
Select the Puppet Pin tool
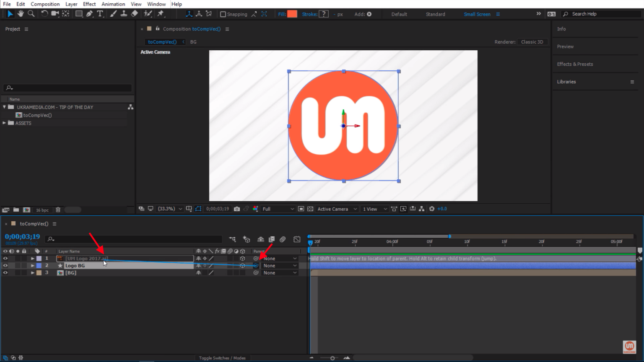click(x=161, y=14)
